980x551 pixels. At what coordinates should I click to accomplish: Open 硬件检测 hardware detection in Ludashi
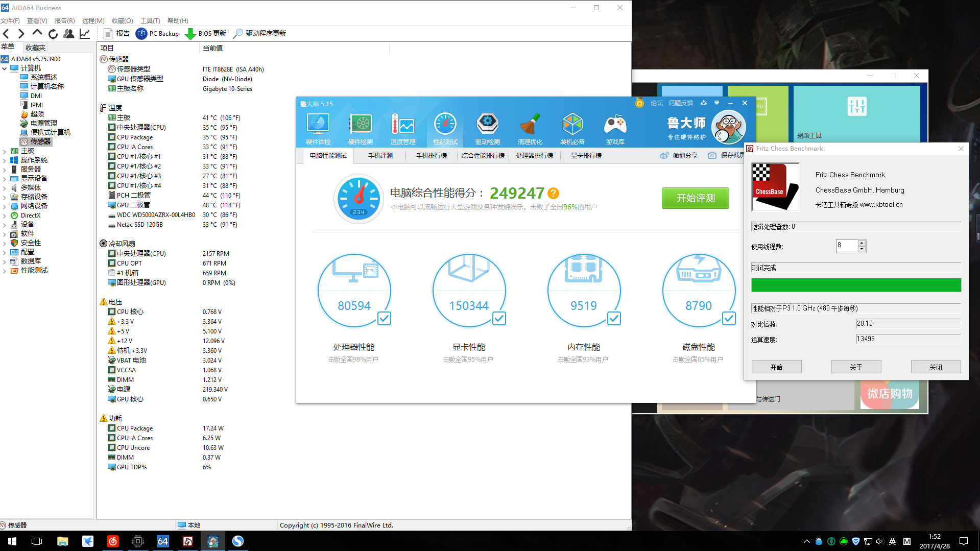click(361, 130)
